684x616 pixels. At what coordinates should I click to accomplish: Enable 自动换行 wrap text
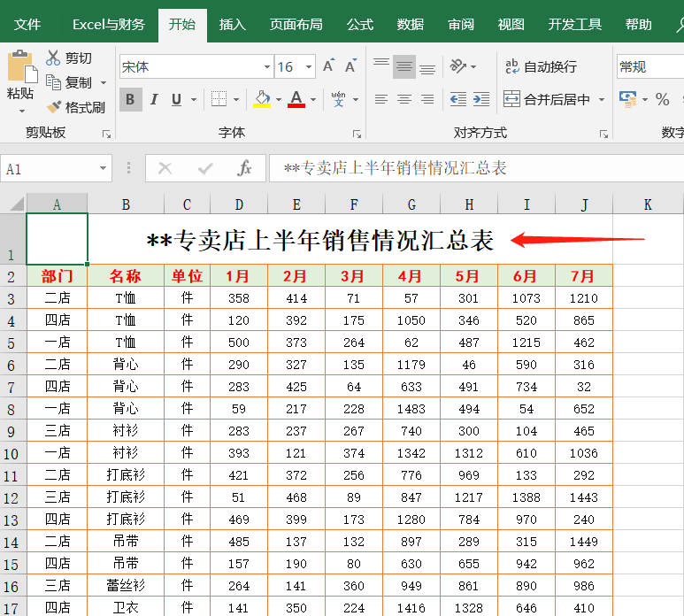click(541, 66)
